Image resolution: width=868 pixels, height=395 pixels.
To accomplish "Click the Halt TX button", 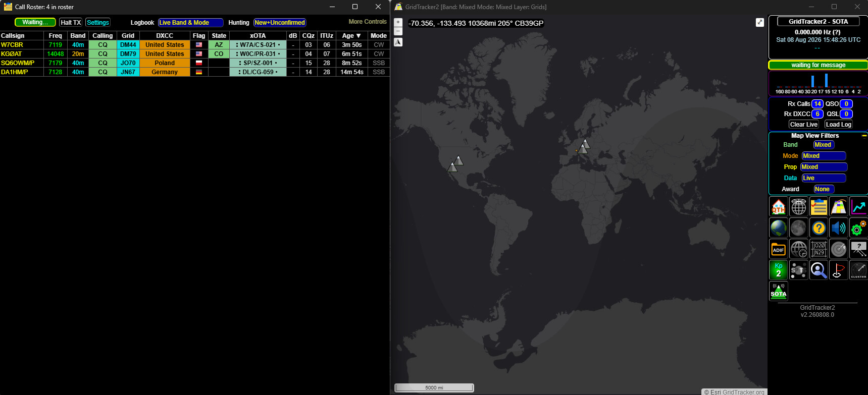I will click(x=71, y=23).
